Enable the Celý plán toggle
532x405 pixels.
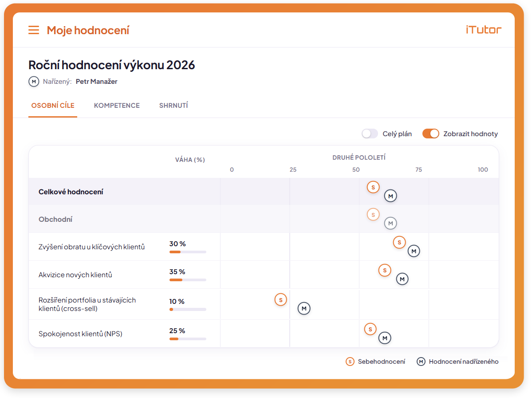370,134
